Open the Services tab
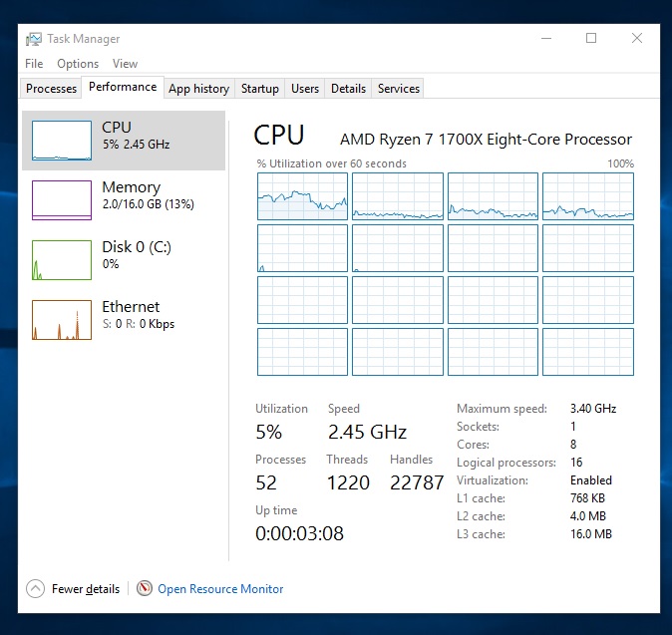This screenshot has height=635, width=672. [x=399, y=89]
